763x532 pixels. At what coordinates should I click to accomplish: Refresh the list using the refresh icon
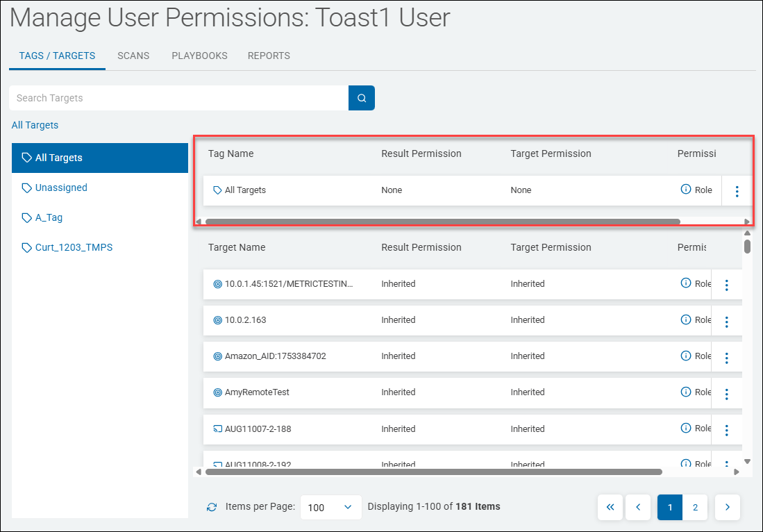tap(212, 507)
